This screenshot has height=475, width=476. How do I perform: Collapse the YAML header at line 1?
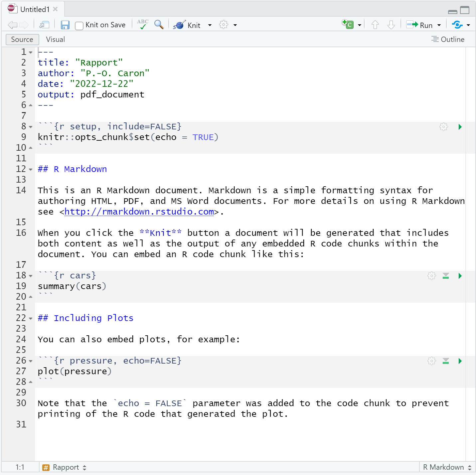[31, 53]
